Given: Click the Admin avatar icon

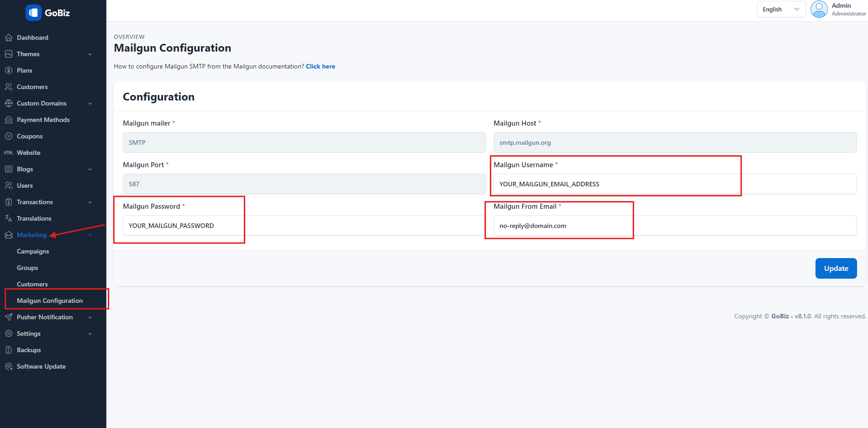Looking at the screenshot, I should coord(819,9).
